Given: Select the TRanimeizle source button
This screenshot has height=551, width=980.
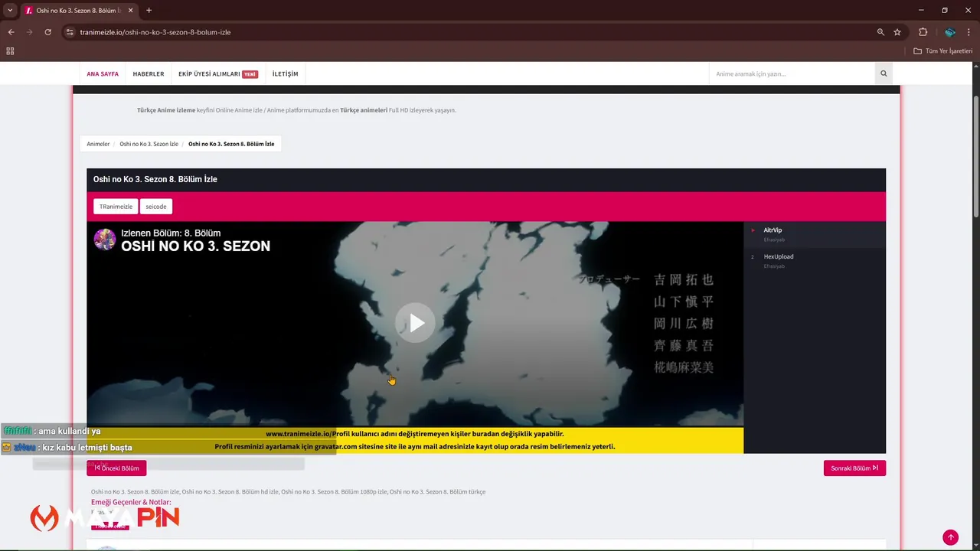Looking at the screenshot, I should coord(116,207).
